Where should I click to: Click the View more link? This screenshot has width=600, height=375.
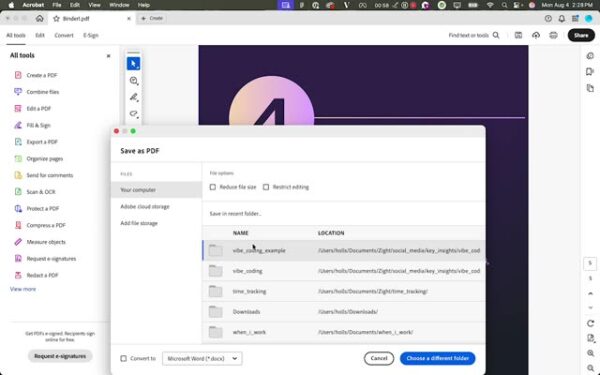tap(23, 289)
